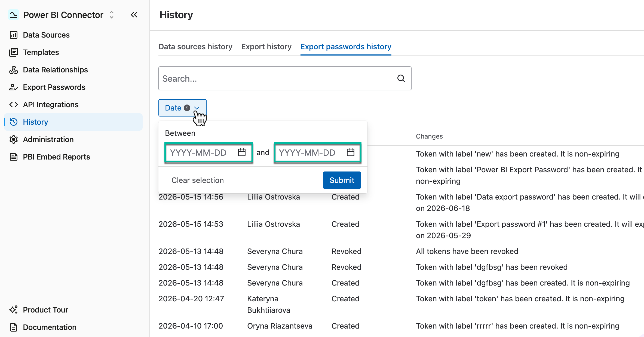Click Token with label 'token' change text
This screenshot has width=644, height=337.
coord(520,299)
